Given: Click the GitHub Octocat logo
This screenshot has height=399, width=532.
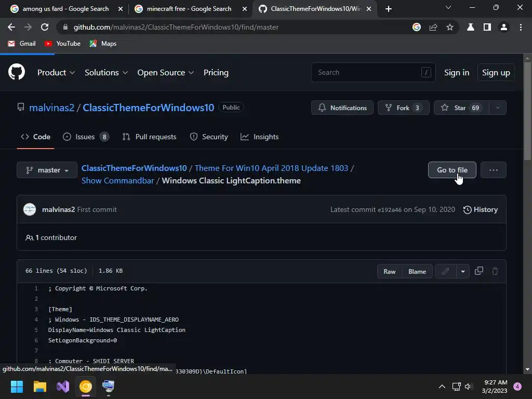Looking at the screenshot, I should point(17,72).
